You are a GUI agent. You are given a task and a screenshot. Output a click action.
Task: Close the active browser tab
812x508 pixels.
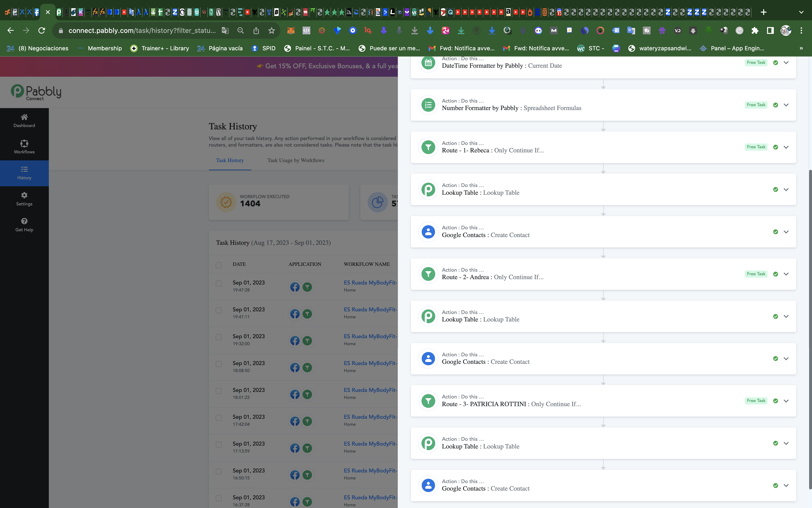click(x=48, y=12)
